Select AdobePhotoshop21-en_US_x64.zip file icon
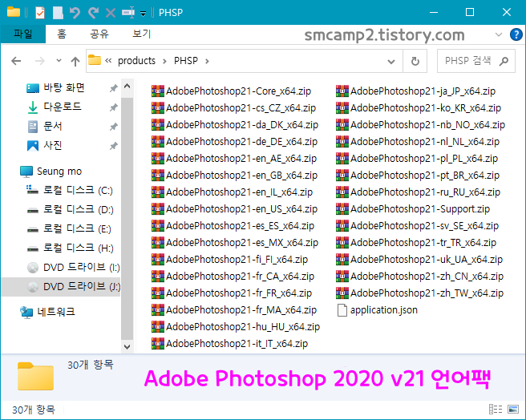This screenshot has width=526, height=420. tap(158, 208)
